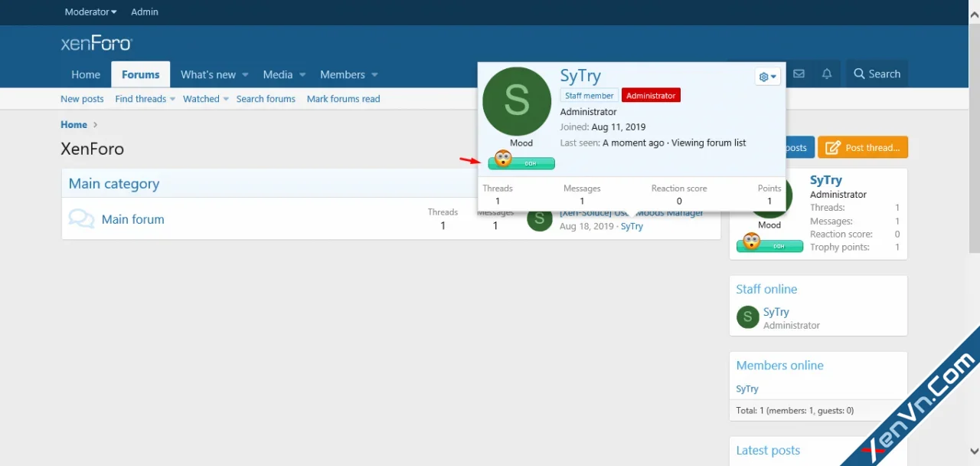Click the Home breadcrumb
Viewport: 980px width, 466px height.
74,125
